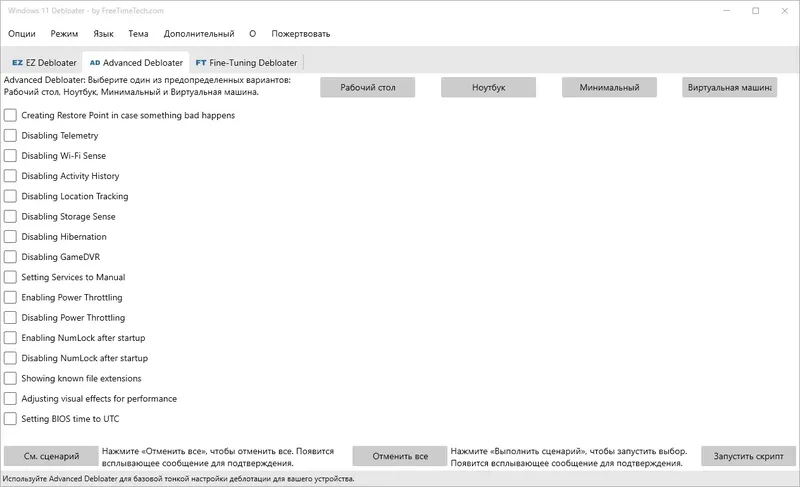800x487 pixels.
Task: Check Disabling GameDVR option
Action: coord(10,257)
